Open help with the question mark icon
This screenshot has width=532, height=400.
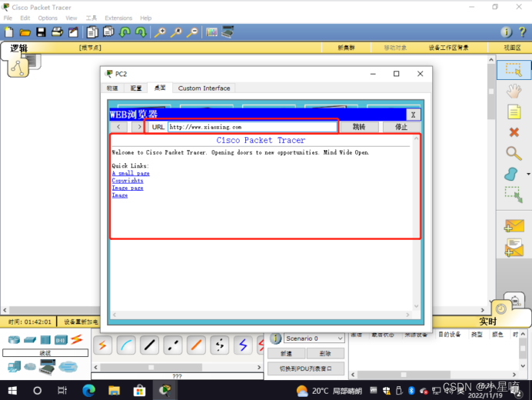[x=522, y=32]
